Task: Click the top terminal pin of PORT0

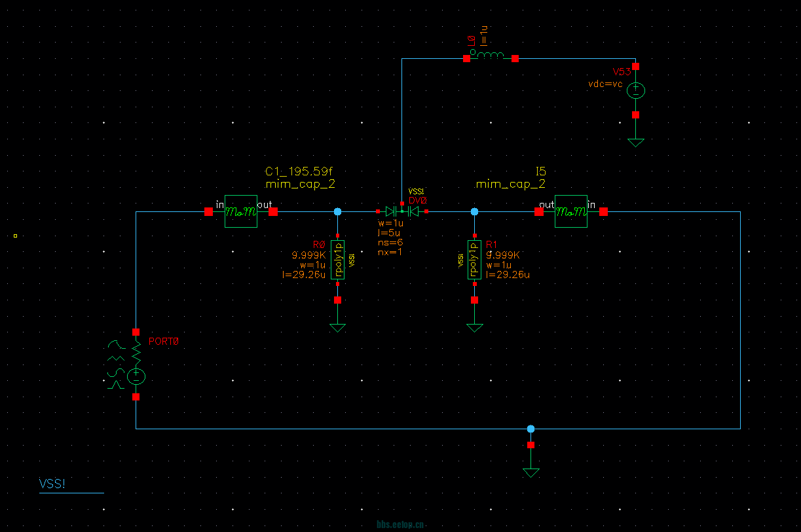Action: click(136, 332)
